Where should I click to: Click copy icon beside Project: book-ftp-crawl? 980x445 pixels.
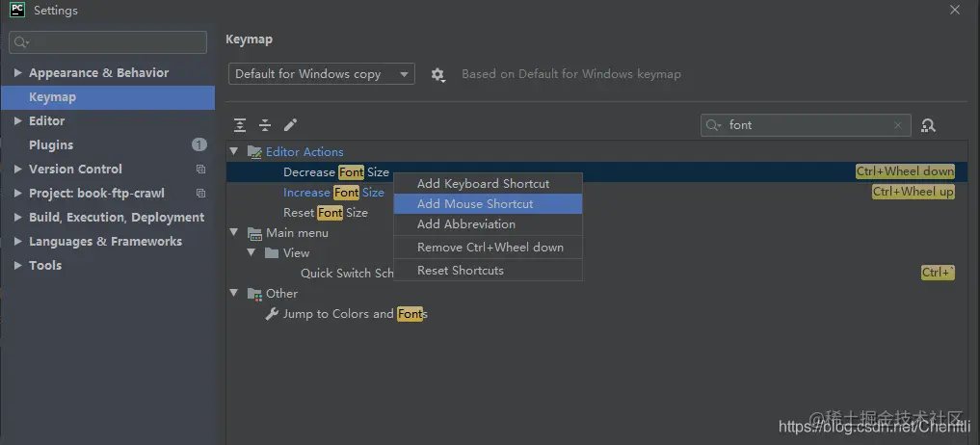pos(200,194)
